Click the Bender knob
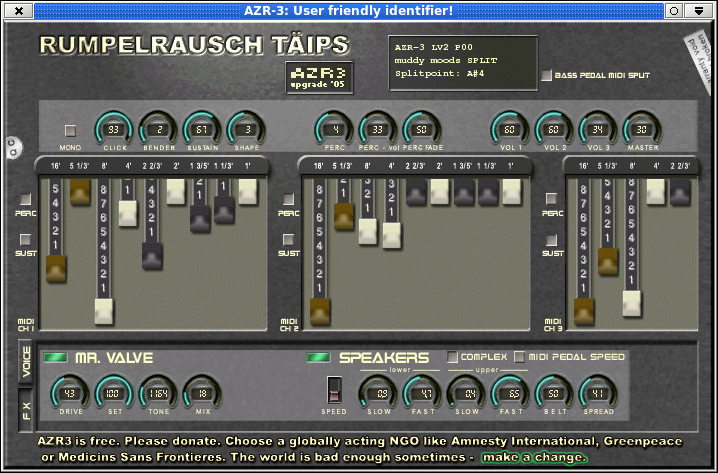This screenshot has height=473, width=718. [158, 129]
